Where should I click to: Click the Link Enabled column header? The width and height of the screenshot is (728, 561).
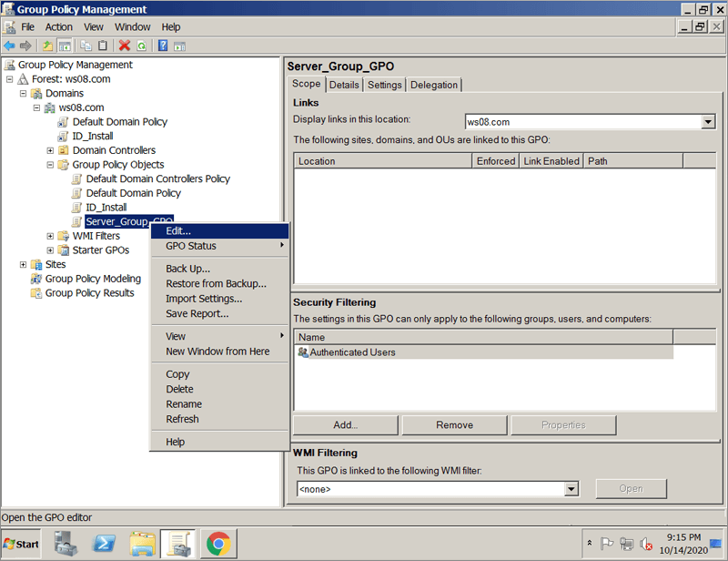551,161
